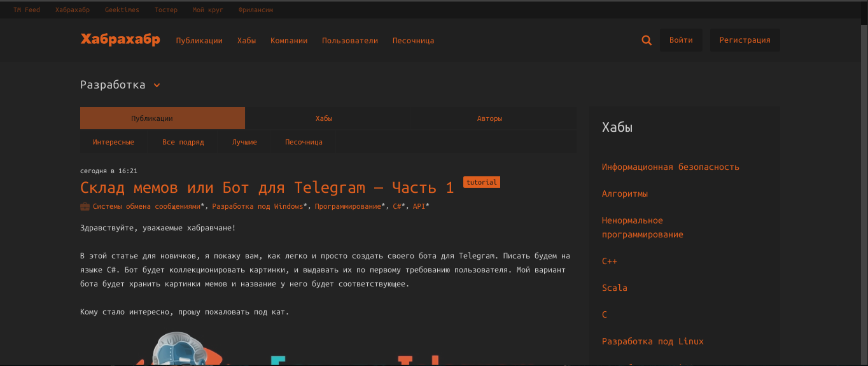Viewport: 868px width, 366px height.
Task: Select Хабрахабр in top bar
Action: [x=73, y=10]
